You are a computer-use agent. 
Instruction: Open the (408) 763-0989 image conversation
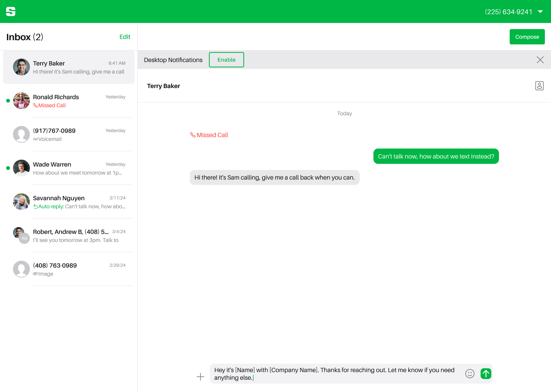coord(69,269)
